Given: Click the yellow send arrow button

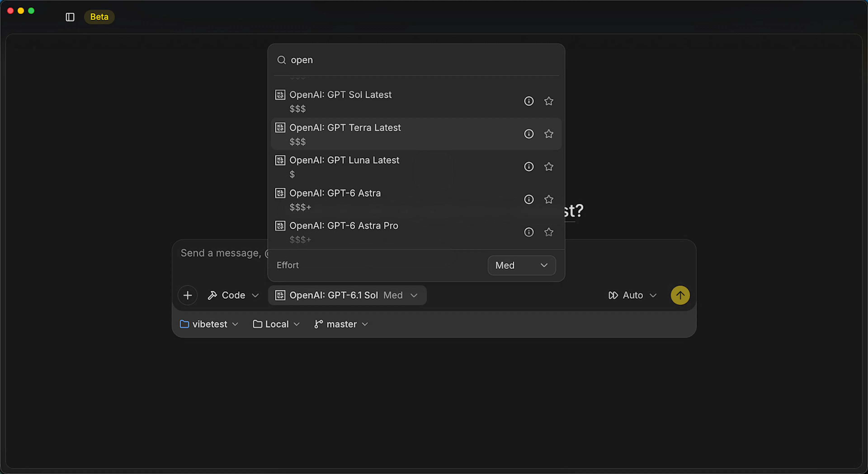Looking at the screenshot, I should 680,295.
